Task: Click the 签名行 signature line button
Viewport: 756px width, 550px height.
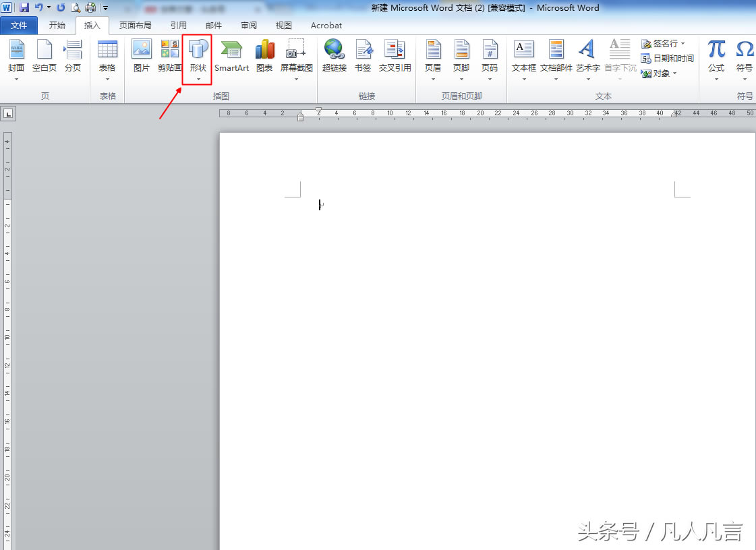Action: [662, 44]
